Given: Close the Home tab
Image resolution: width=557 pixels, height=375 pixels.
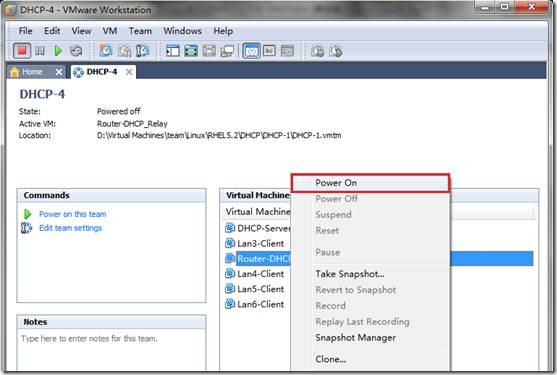Looking at the screenshot, I should (x=59, y=72).
